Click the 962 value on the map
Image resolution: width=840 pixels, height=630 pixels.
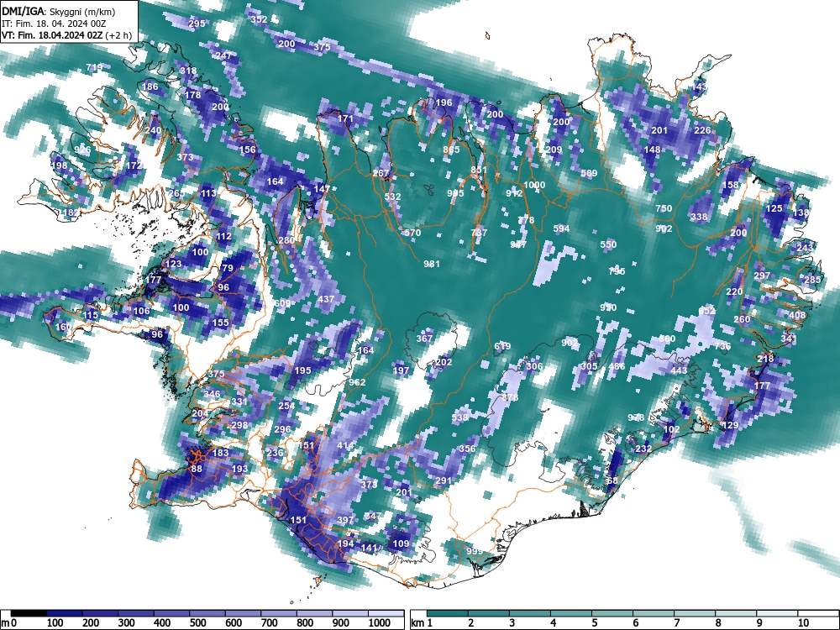pyautogui.click(x=357, y=382)
